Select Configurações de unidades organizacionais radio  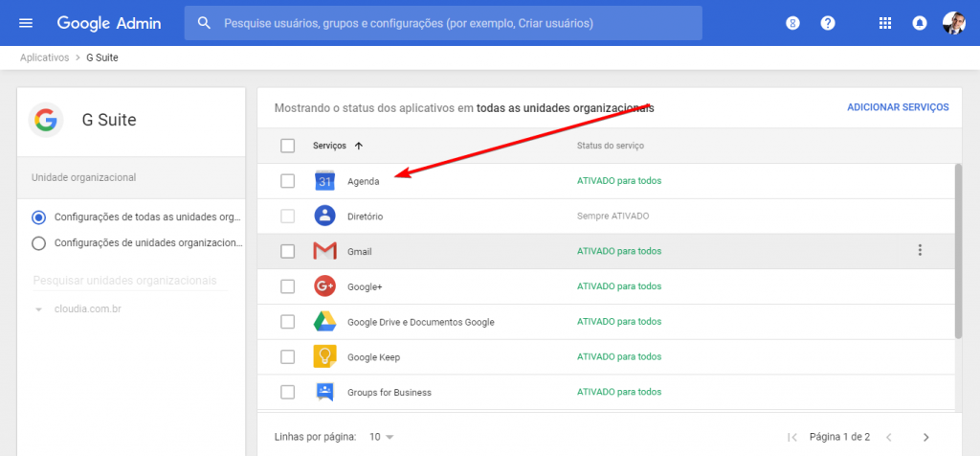click(38, 242)
